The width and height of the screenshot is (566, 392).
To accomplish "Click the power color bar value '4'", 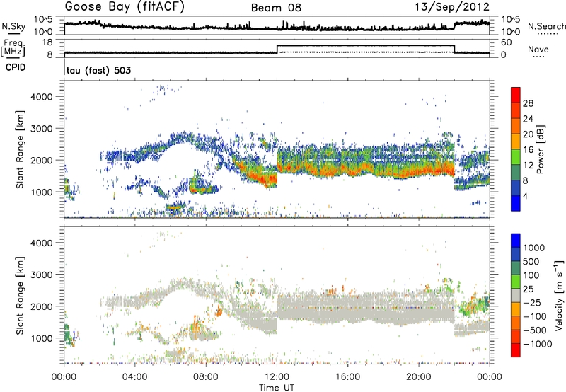I will 525,196.
